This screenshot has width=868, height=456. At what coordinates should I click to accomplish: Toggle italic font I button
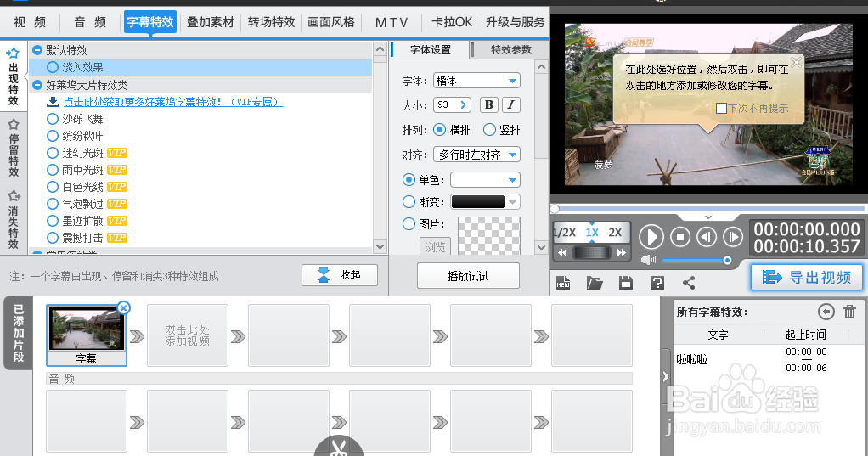[x=511, y=104]
